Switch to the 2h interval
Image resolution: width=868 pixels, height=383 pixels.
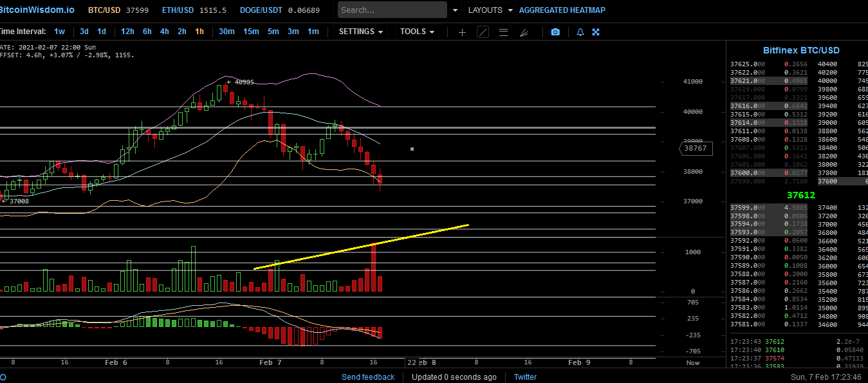(x=182, y=32)
